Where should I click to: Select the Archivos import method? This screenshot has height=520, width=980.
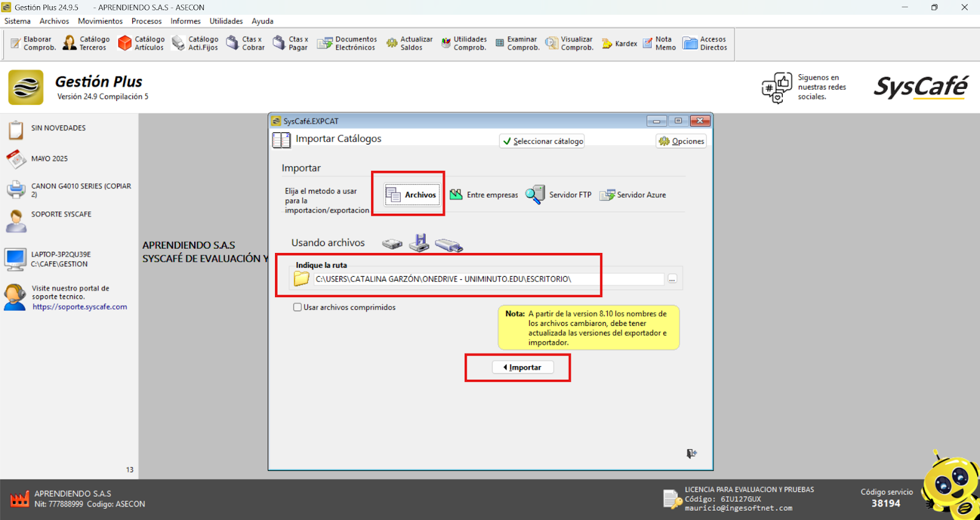tap(412, 195)
